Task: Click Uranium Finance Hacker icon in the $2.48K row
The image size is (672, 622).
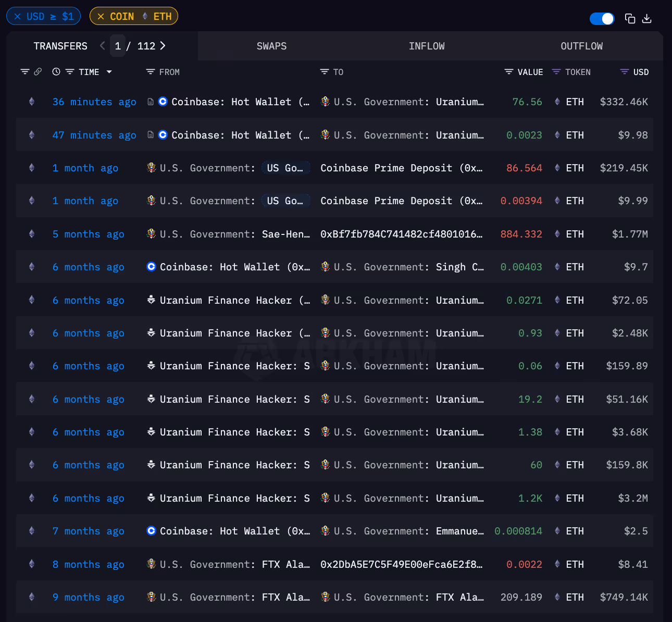Action: pyautogui.click(x=151, y=333)
